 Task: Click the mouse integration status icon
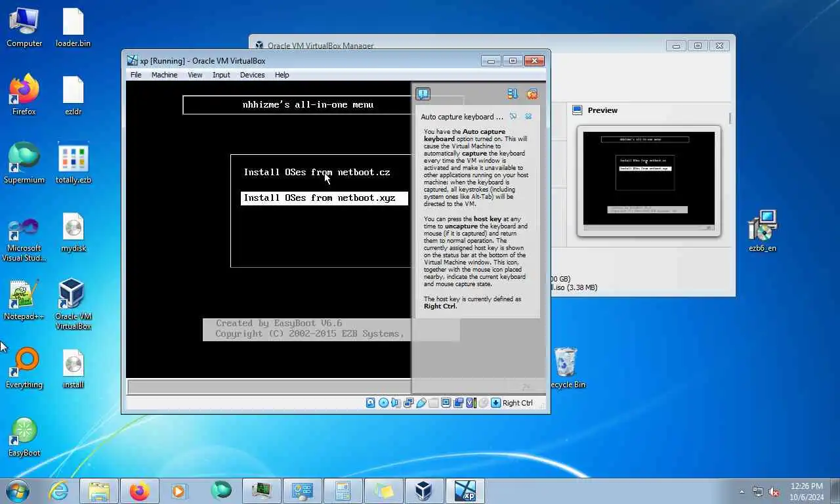click(483, 403)
